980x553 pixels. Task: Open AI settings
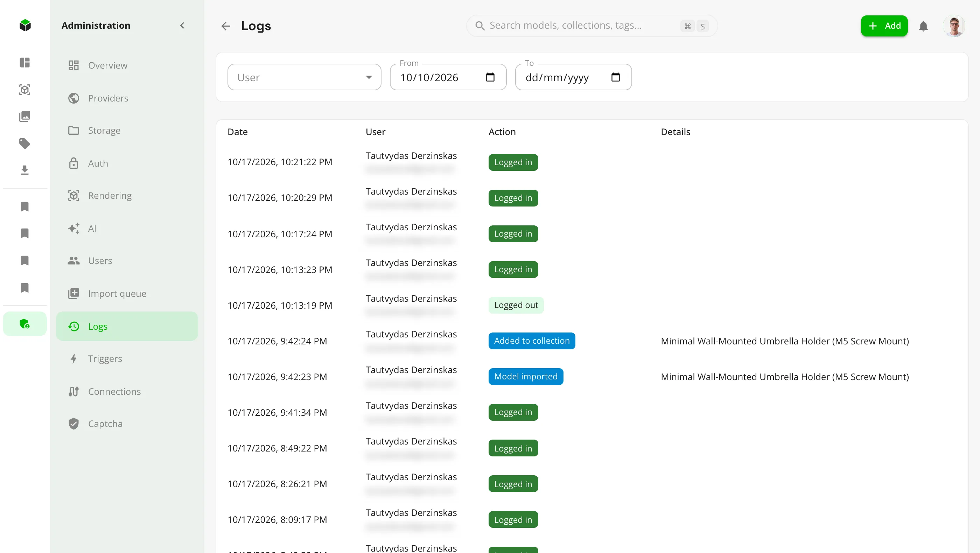(x=127, y=229)
